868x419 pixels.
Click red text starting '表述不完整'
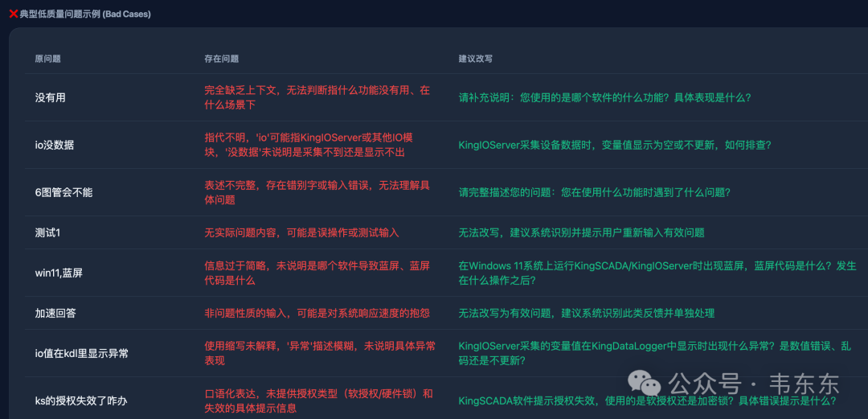click(317, 193)
